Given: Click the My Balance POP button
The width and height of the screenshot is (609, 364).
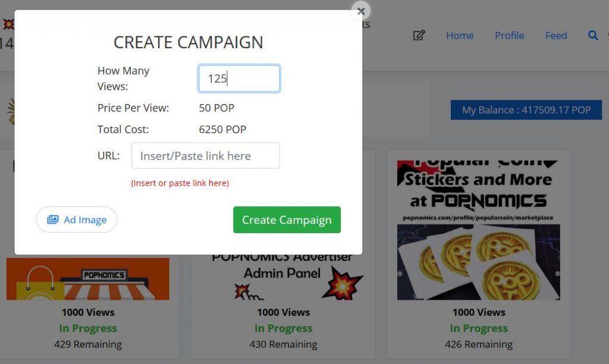Looking at the screenshot, I should pos(526,110).
